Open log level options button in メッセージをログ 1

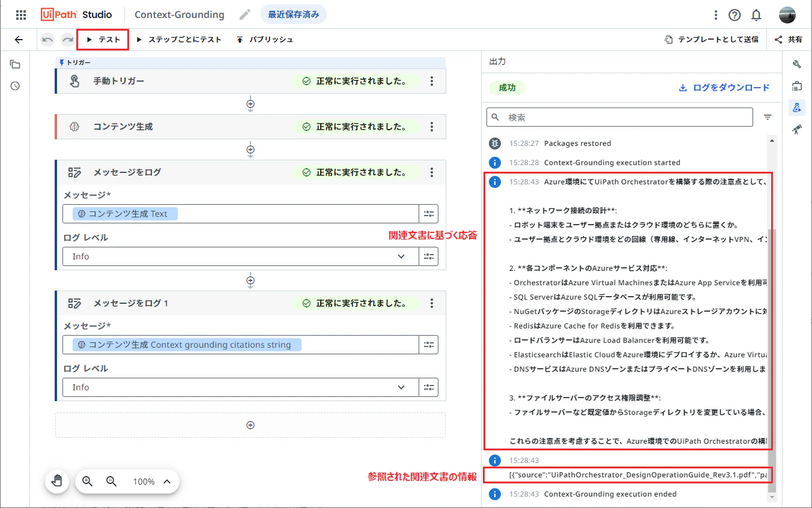point(428,387)
